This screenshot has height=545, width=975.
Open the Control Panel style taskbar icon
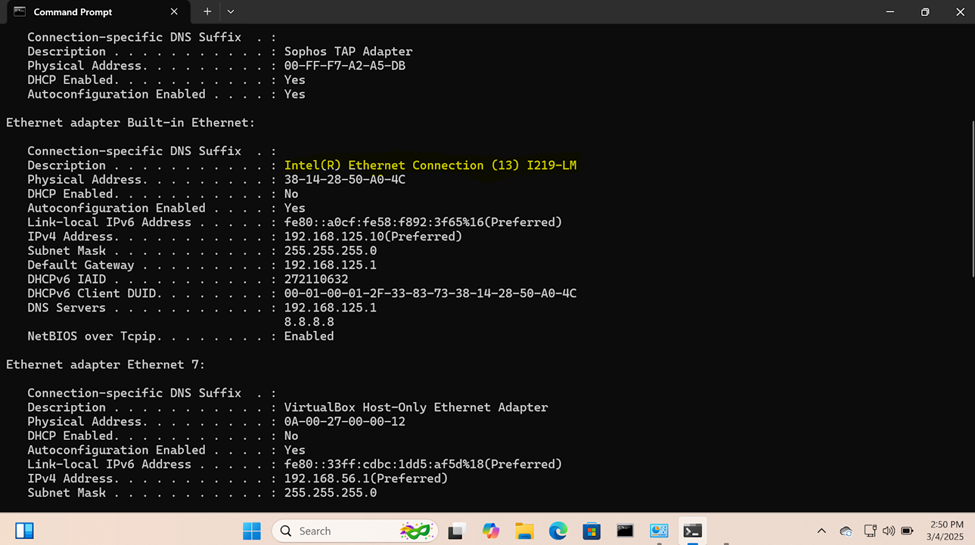(x=658, y=531)
